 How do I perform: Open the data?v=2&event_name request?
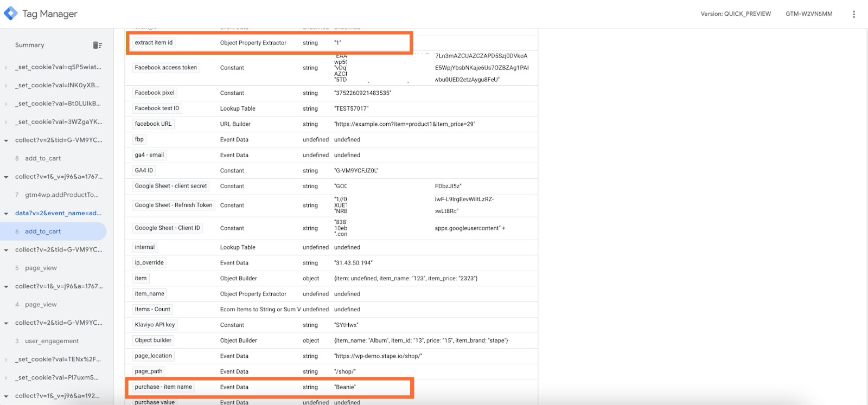coord(58,213)
